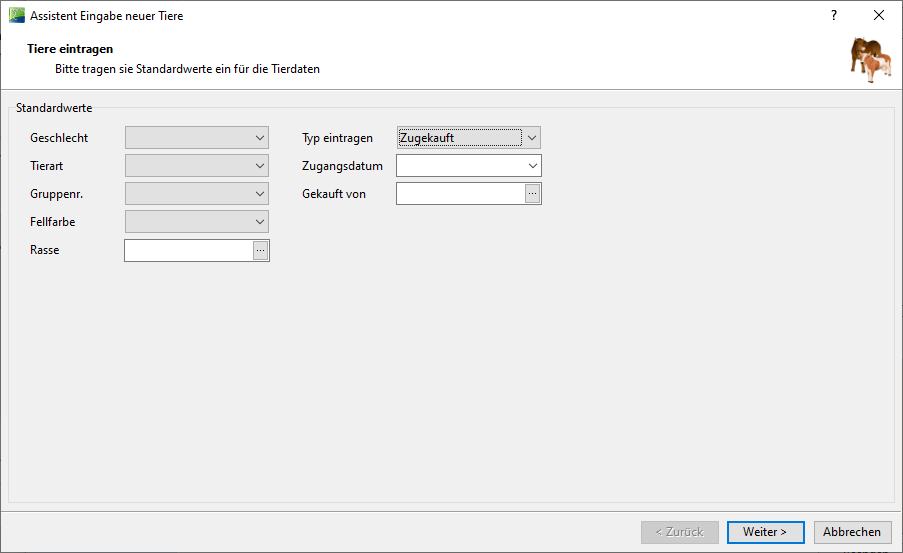Click into the Rasse text field

point(188,250)
